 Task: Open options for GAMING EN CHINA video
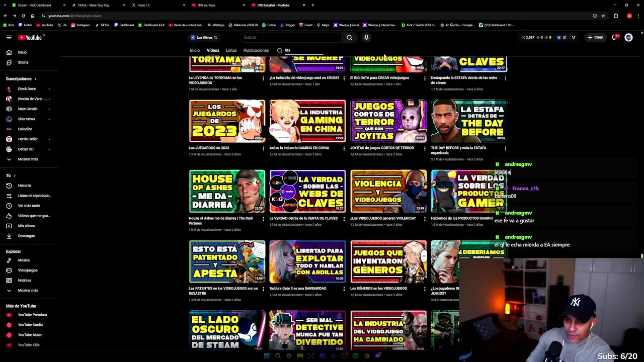[x=344, y=149]
